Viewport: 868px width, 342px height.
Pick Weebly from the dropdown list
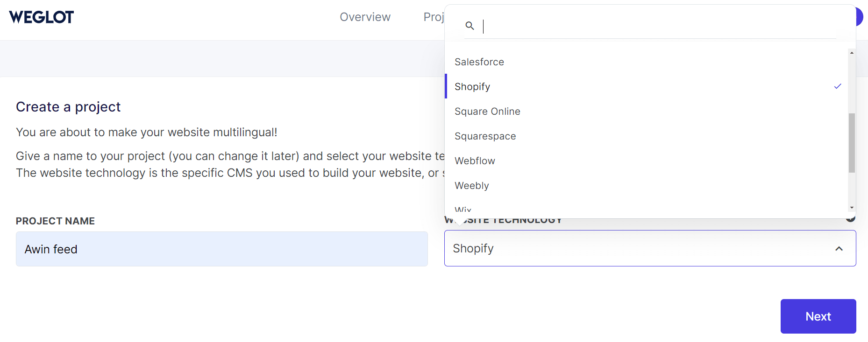(647, 185)
